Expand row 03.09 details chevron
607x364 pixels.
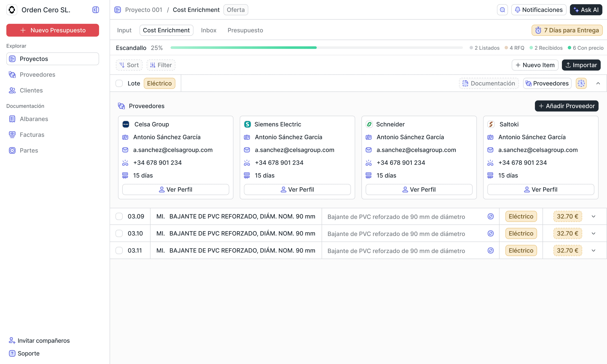[x=593, y=216]
